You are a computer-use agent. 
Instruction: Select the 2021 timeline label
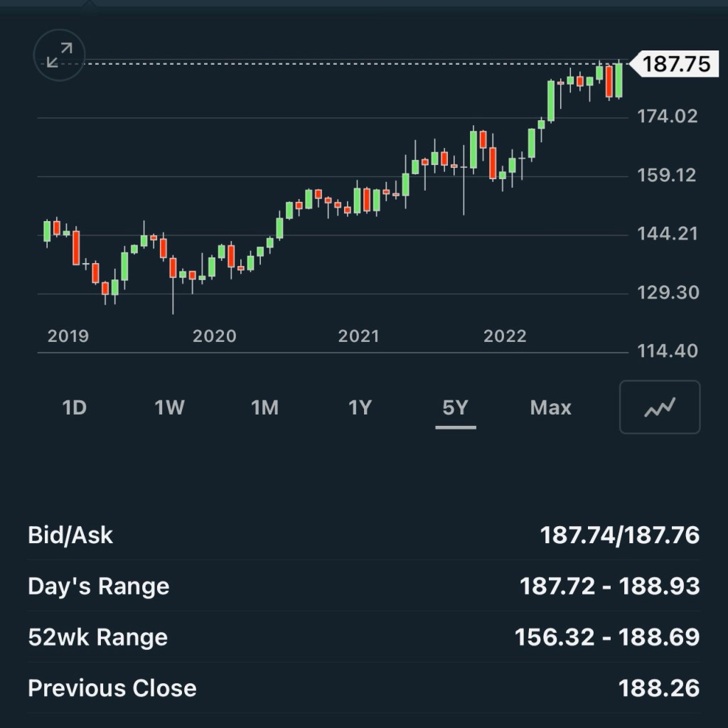tap(359, 336)
